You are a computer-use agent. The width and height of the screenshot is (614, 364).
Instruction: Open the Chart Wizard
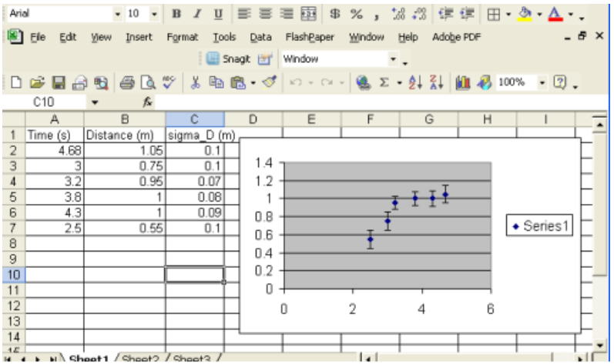(x=465, y=82)
